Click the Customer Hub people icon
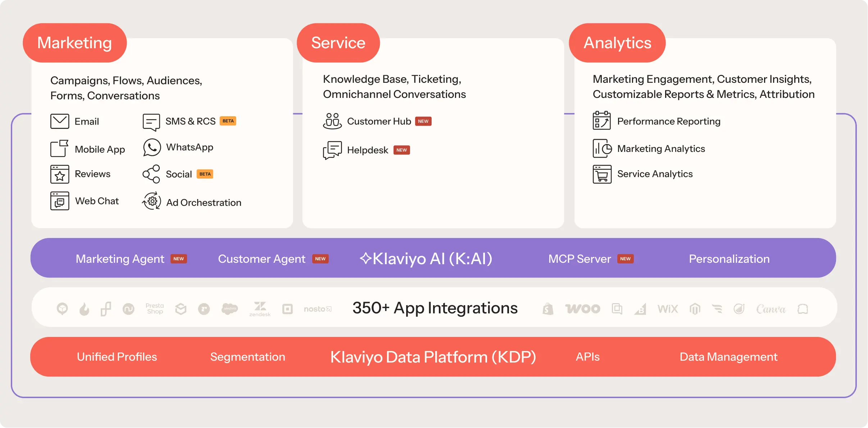The height and width of the screenshot is (428, 868). coord(332,121)
